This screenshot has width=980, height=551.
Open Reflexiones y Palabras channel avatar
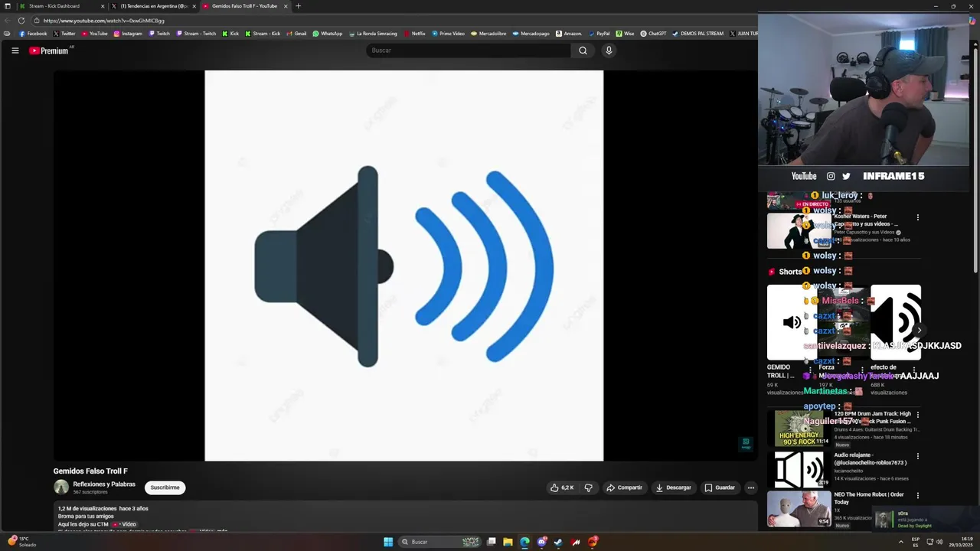60,487
